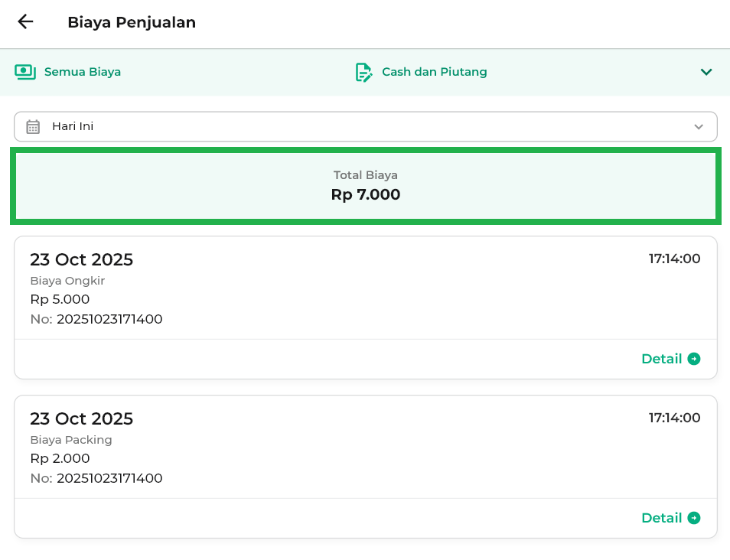
Task: Click the back arrow icon
Action: pyautogui.click(x=25, y=22)
